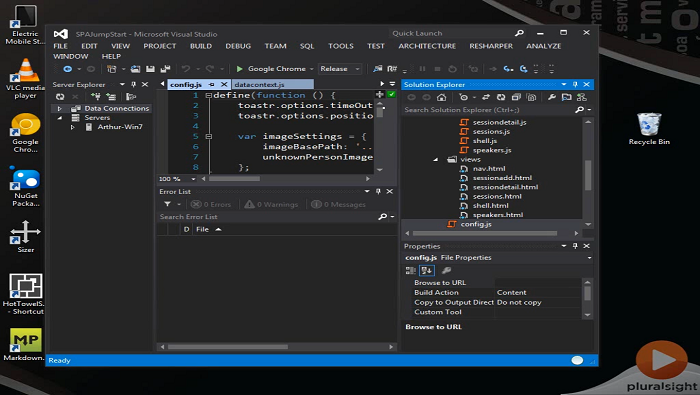Click Refresh icon in Server Explorer
Viewport: 700px width, 395px height.
coord(60,96)
